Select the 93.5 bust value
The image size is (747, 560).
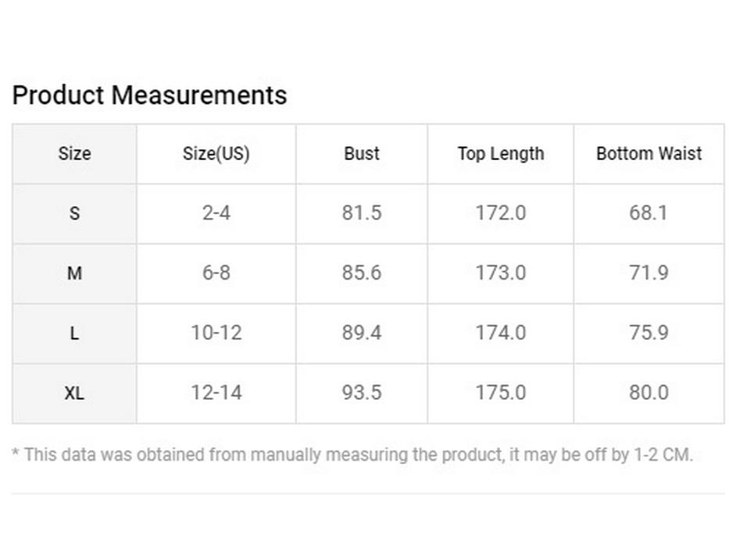click(362, 393)
